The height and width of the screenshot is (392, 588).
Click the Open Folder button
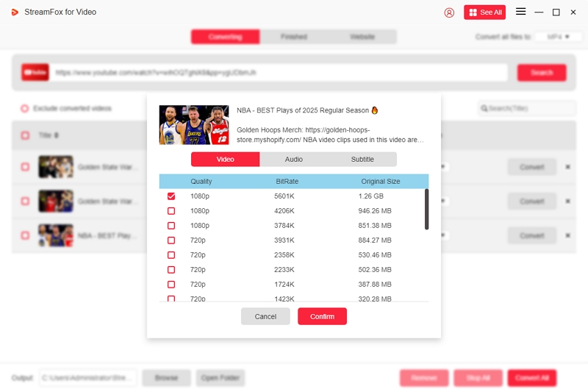pos(220,378)
